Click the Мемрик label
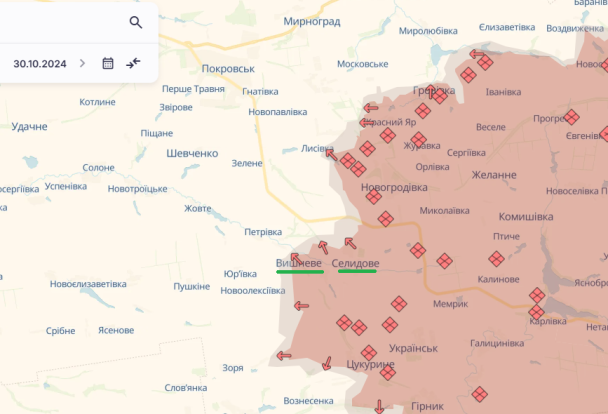 pyautogui.click(x=450, y=304)
